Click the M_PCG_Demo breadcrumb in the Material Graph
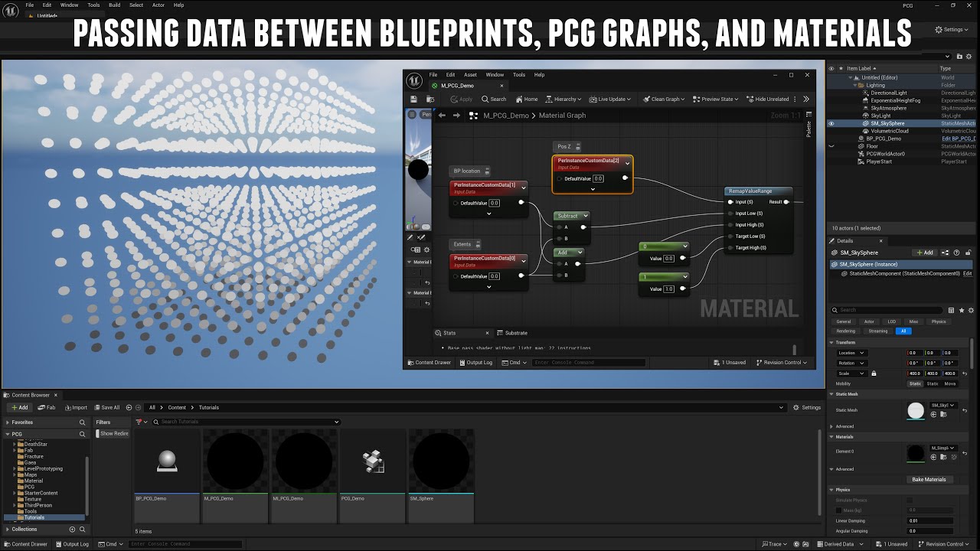 click(x=505, y=116)
